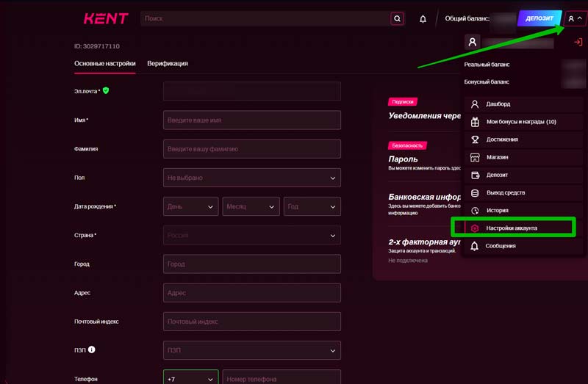588x384 pixels.
Task: Click the user avatar in dropdown panel
Action: point(473,43)
